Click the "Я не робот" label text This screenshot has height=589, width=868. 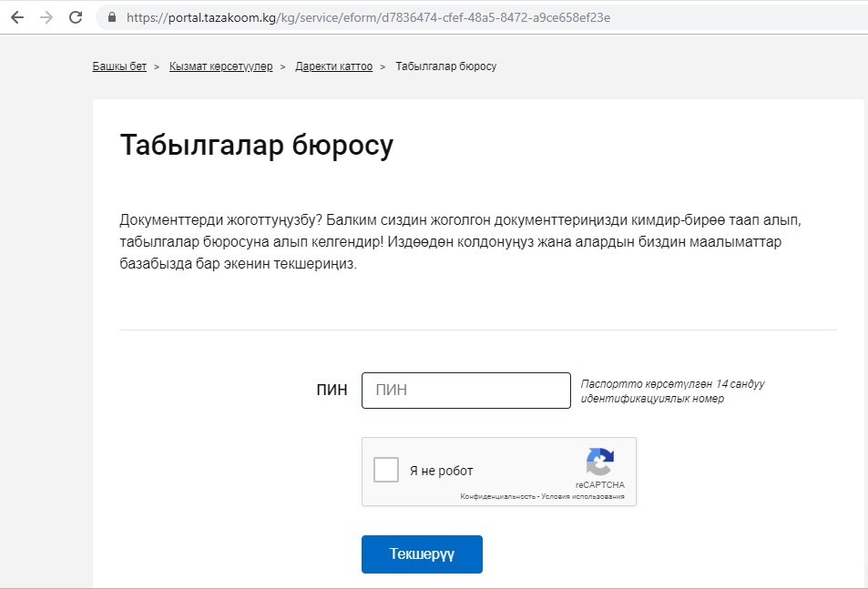[x=441, y=471]
